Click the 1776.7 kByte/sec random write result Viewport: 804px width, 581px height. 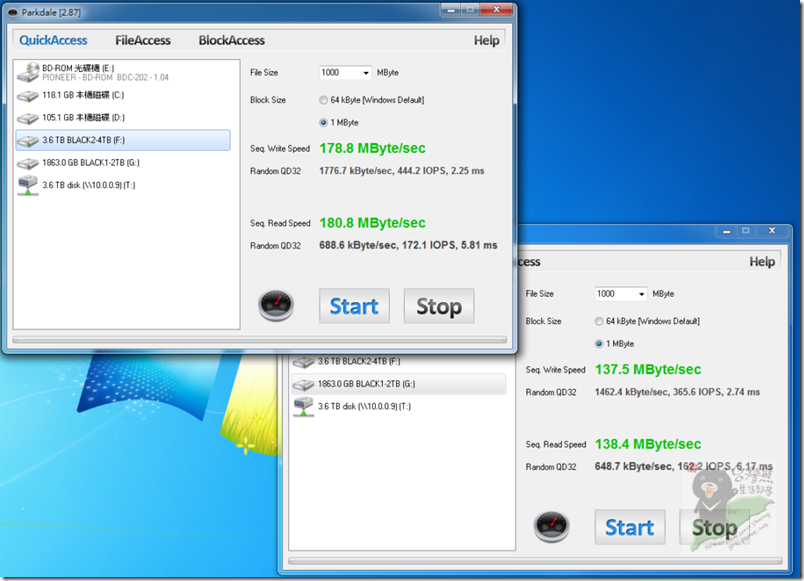[x=401, y=171]
